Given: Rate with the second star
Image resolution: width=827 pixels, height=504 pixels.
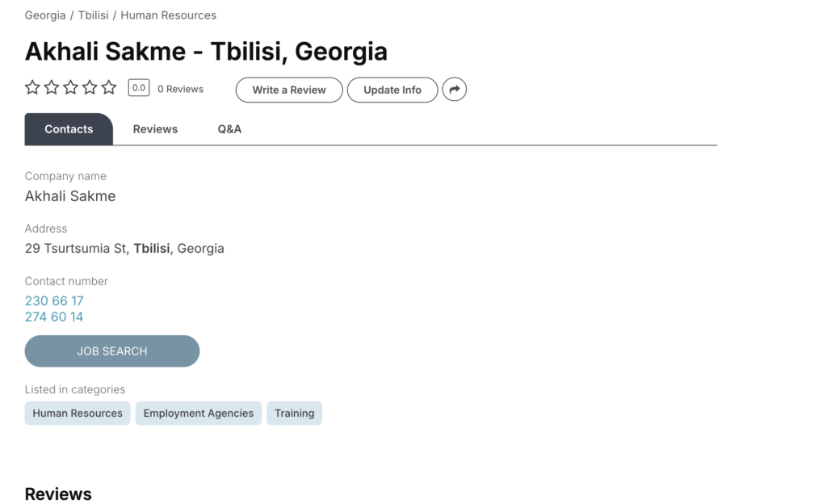Looking at the screenshot, I should coord(52,87).
